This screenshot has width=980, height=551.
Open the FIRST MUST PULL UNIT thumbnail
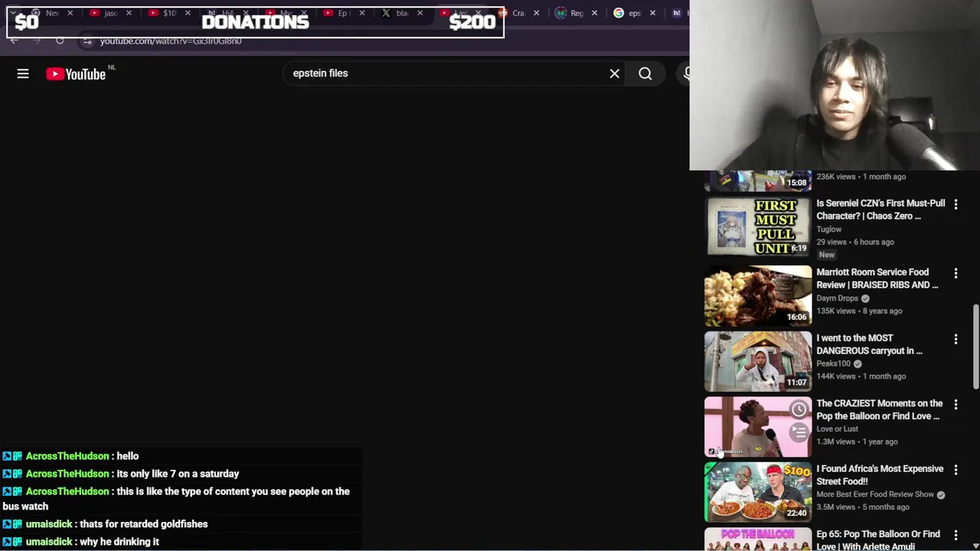tap(758, 227)
